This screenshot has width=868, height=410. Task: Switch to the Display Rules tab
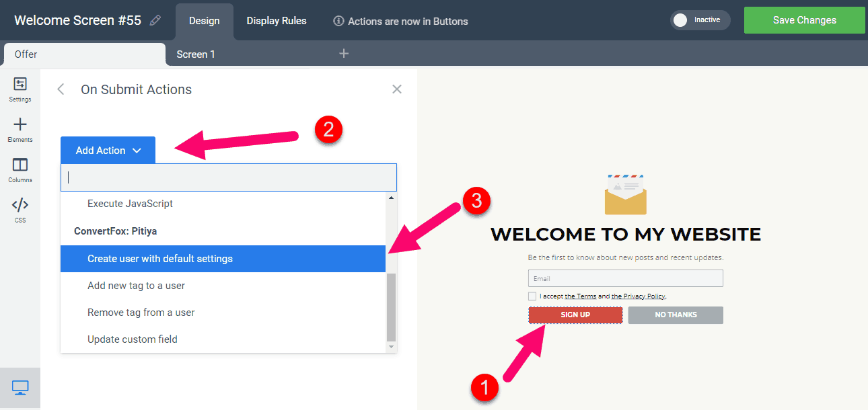coord(277,21)
